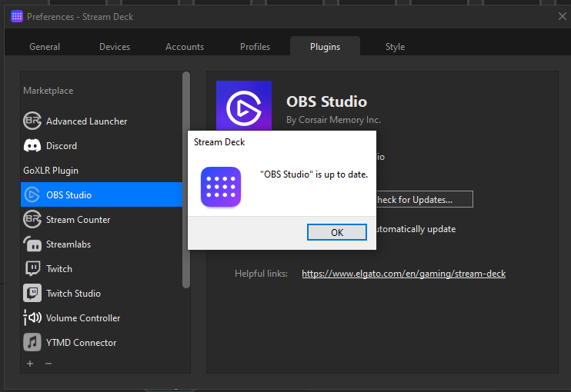The image size is (571, 392).
Task: Click the Automatically update label
Action: click(x=416, y=229)
